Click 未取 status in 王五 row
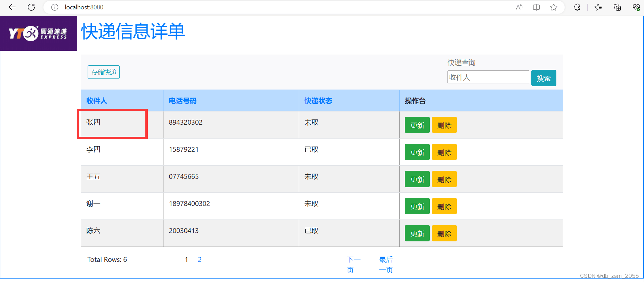Screen dimensions: 644x282 click(311, 176)
